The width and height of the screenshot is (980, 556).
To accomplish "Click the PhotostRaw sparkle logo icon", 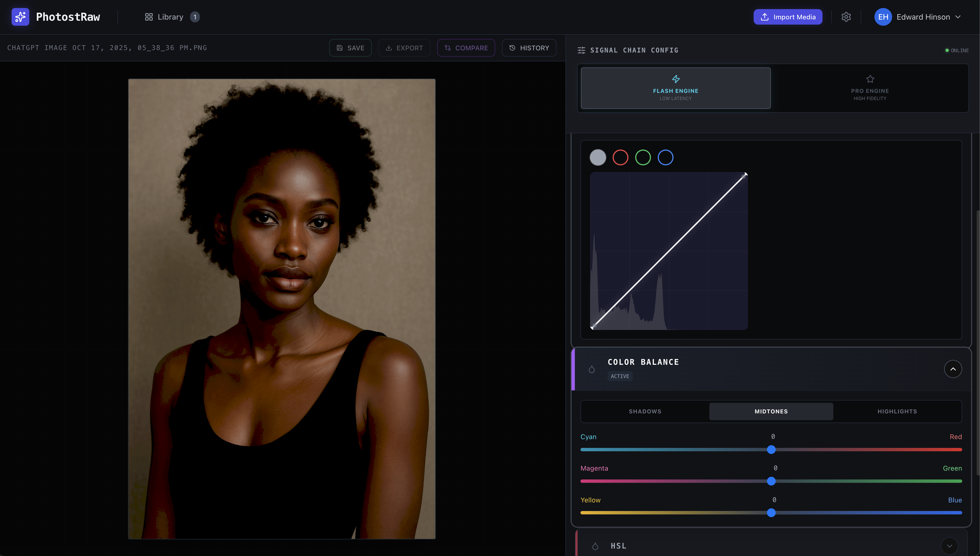I will [x=20, y=17].
